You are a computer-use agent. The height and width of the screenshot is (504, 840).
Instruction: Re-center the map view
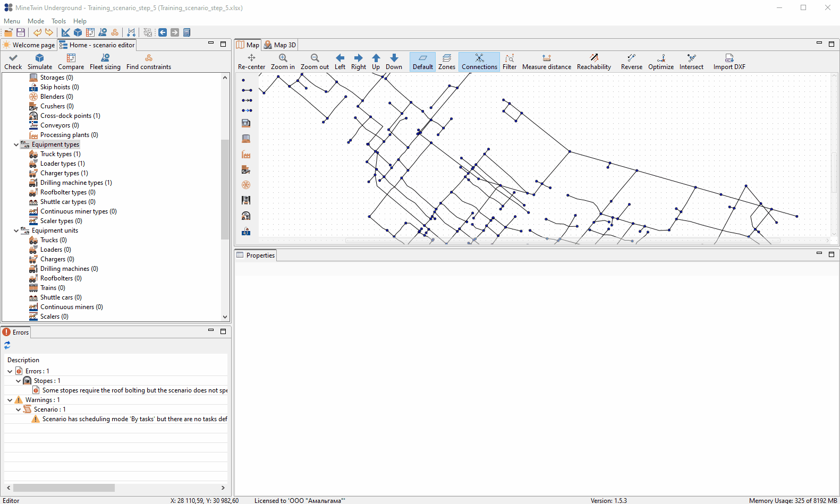click(251, 62)
